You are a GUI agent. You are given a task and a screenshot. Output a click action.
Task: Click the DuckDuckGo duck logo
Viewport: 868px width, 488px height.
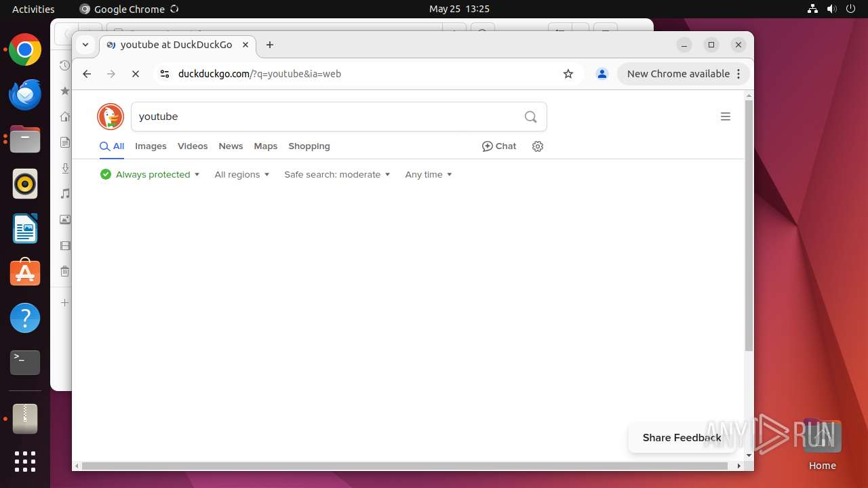click(111, 117)
